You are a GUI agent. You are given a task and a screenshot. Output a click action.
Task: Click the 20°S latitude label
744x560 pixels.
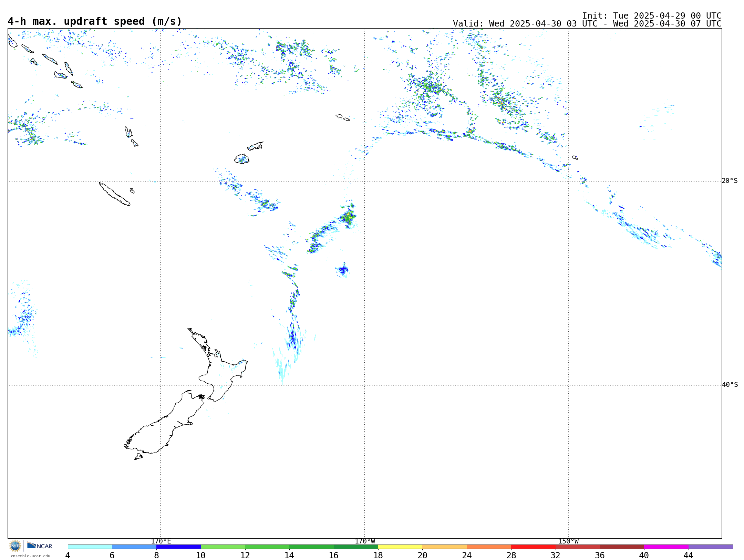[730, 181]
